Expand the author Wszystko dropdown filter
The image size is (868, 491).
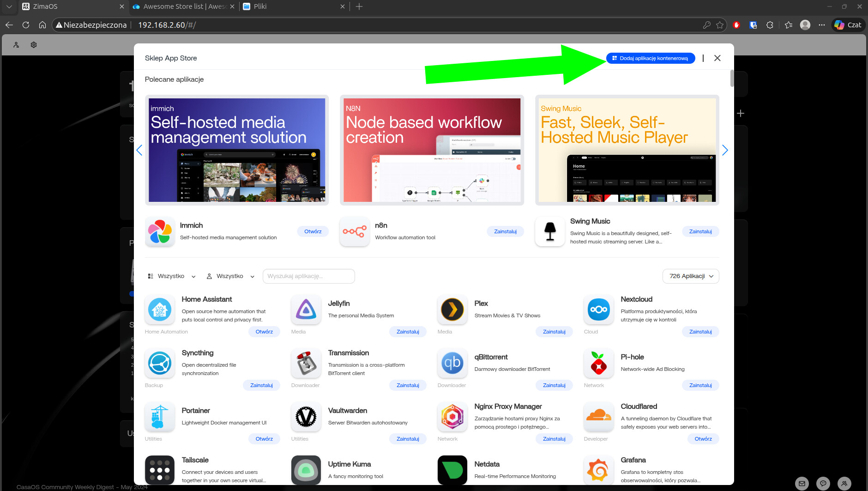click(230, 276)
